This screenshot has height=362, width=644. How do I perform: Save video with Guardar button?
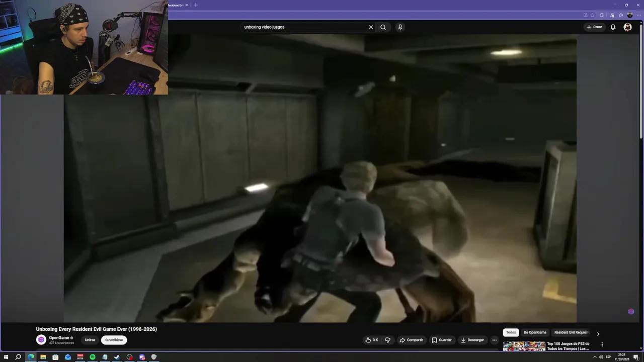pos(441,340)
